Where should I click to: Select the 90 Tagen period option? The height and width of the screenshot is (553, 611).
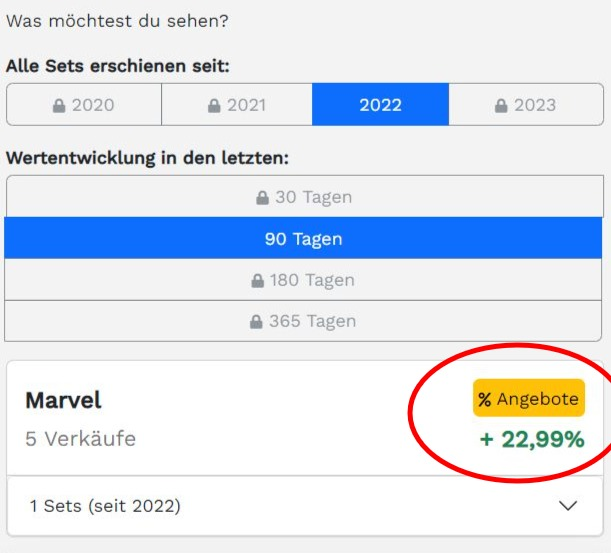point(303,238)
